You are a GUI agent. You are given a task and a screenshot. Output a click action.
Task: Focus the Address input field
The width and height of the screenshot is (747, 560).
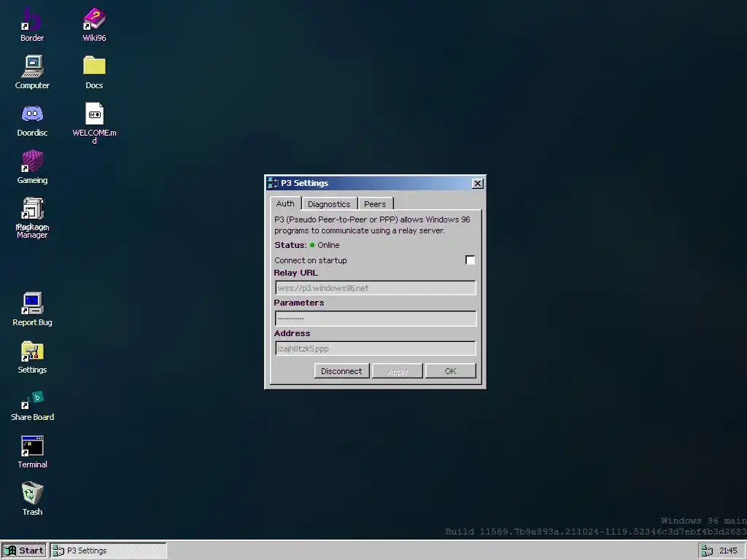tap(376, 349)
